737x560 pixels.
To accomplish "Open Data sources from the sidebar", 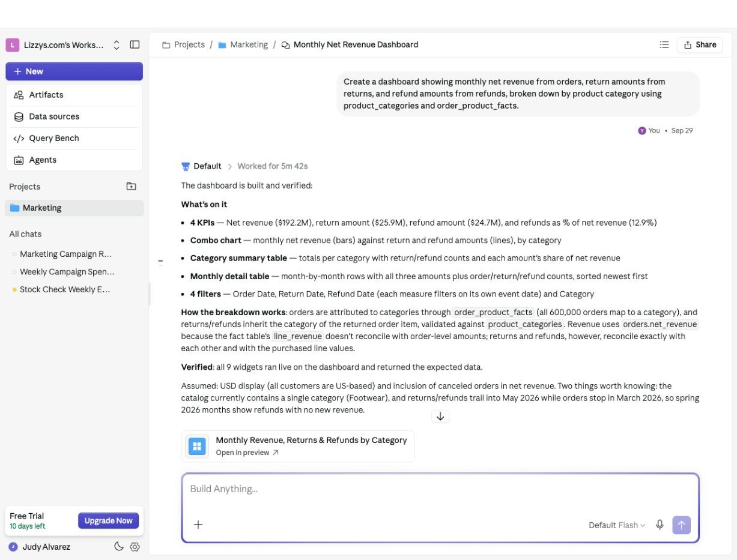I will (x=74, y=116).
